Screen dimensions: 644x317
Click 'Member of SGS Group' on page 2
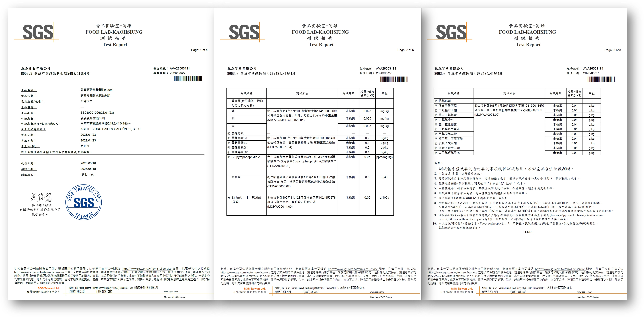point(381,297)
